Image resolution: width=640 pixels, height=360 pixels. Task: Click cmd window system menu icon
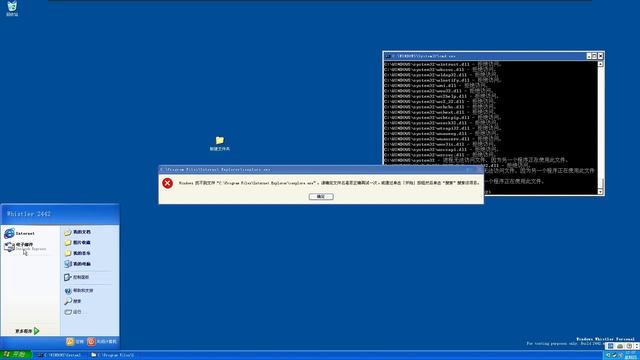[x=388, y=56]
